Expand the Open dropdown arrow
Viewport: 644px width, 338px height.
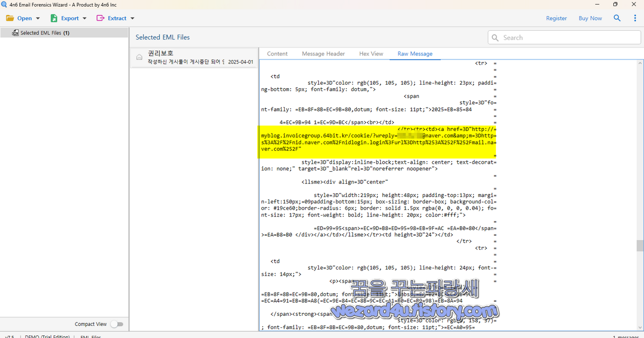coord(38,19)
